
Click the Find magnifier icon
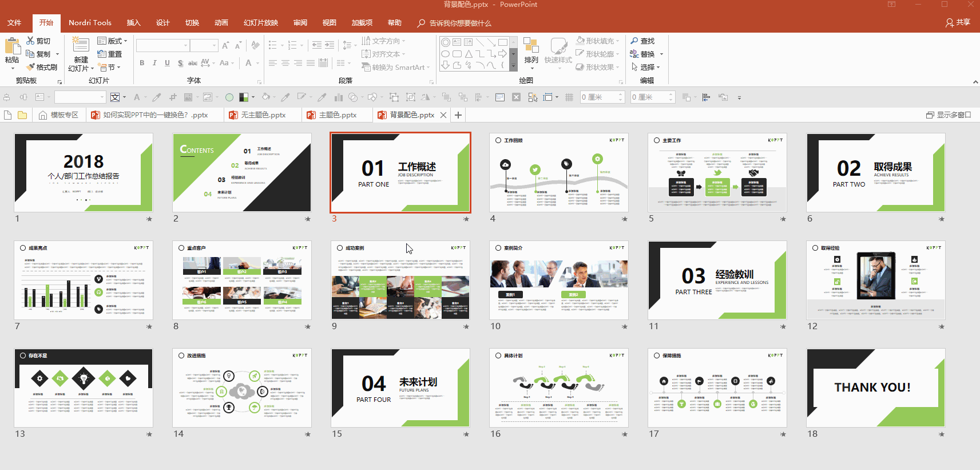[x=634, y=41]
